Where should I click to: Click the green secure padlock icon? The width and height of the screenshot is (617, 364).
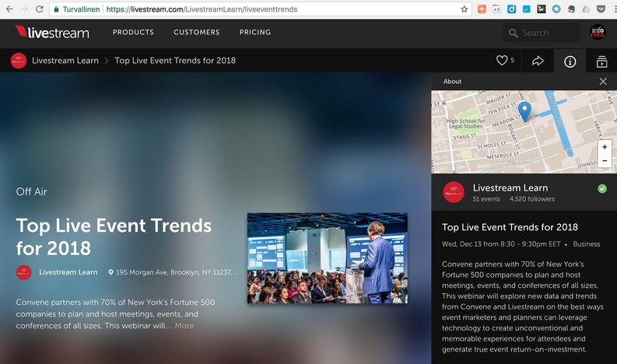coord(56,9)
